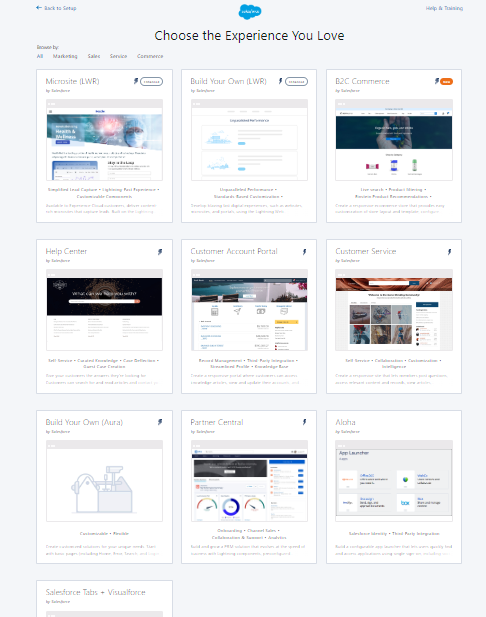486x617 pixels.
Task: Click B2C Commerce description paragraph
Action: tap(388, 209)
